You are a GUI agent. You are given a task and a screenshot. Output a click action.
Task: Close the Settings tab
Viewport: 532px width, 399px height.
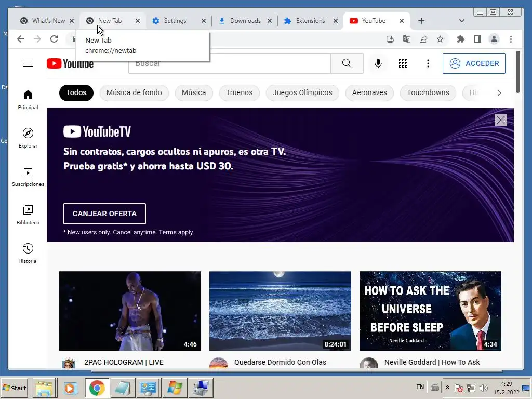(x=204, y=21)
